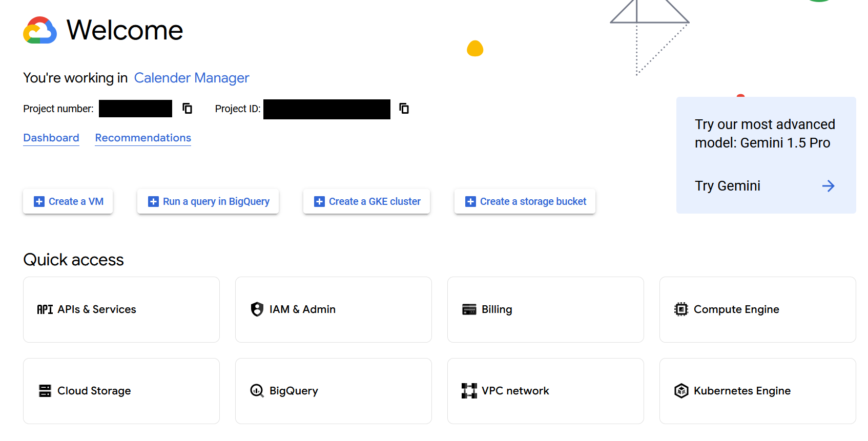Open the Dashboard tab
This screenshot has width=868, height=441.
(51, 138)
